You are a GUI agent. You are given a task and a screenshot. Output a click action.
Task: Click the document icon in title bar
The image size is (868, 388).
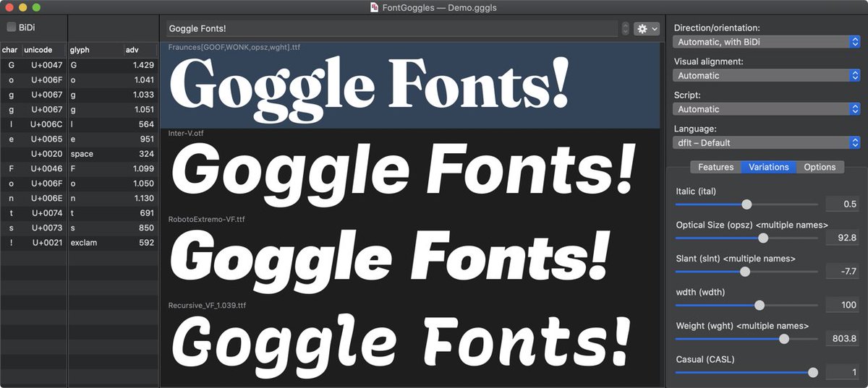[374, 7]
